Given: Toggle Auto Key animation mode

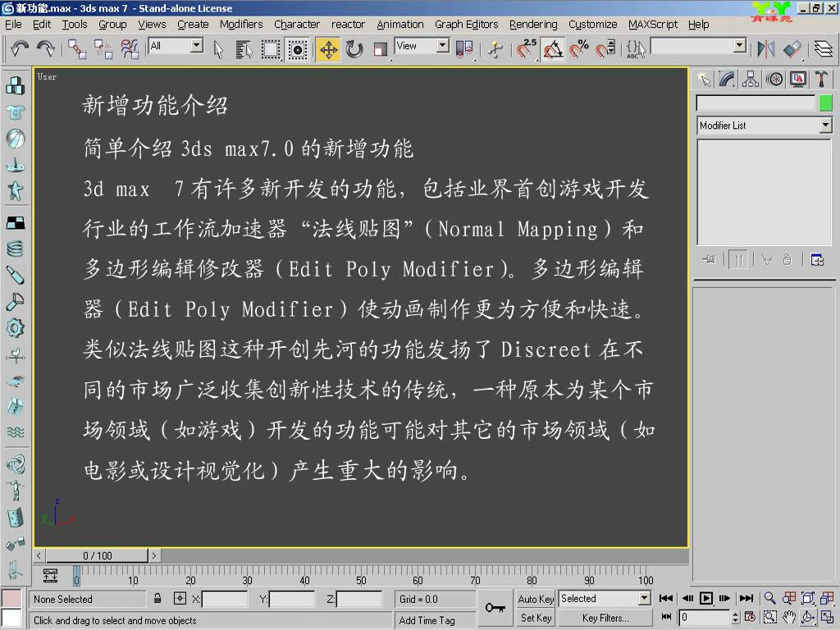Looking at the screenshot, I should pyautogui.click(x=536, y=599).
